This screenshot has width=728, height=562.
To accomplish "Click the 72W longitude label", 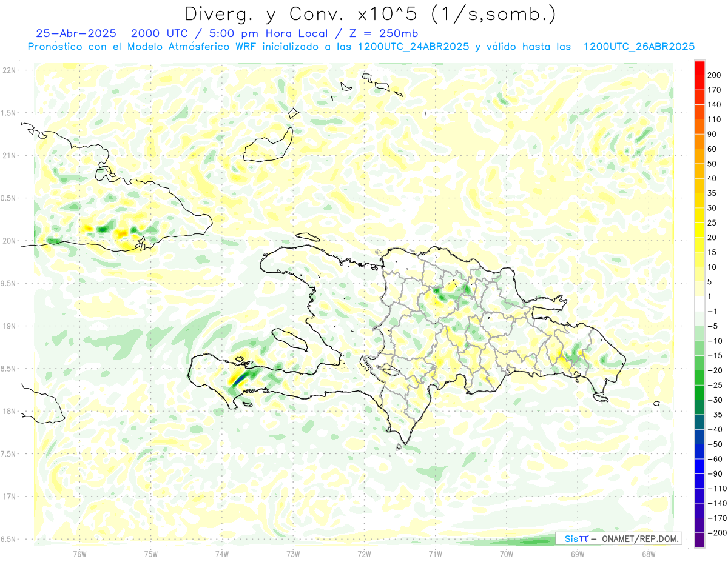I will 364,553.
